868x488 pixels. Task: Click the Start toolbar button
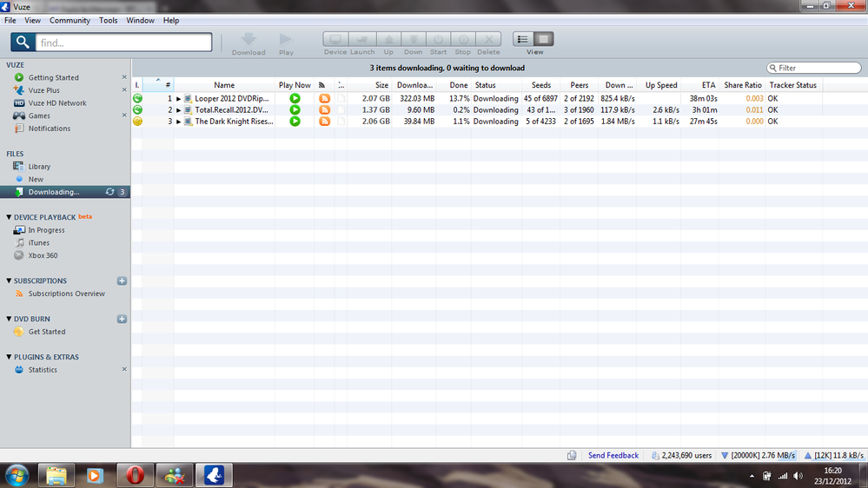click(x=439, y=39)
